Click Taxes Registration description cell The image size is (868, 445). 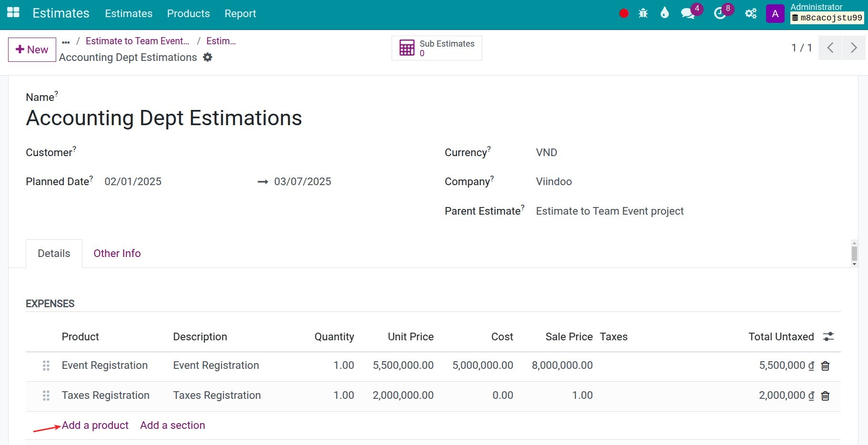tap(217, 395)
